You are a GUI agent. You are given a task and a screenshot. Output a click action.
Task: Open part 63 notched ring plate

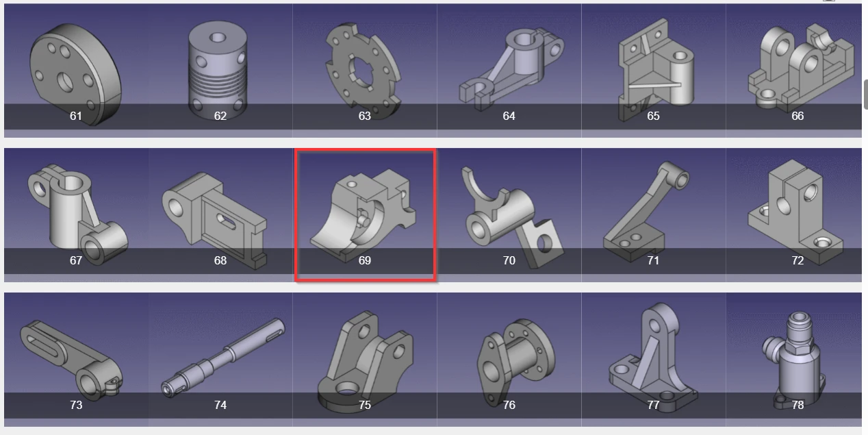(365, 67)
